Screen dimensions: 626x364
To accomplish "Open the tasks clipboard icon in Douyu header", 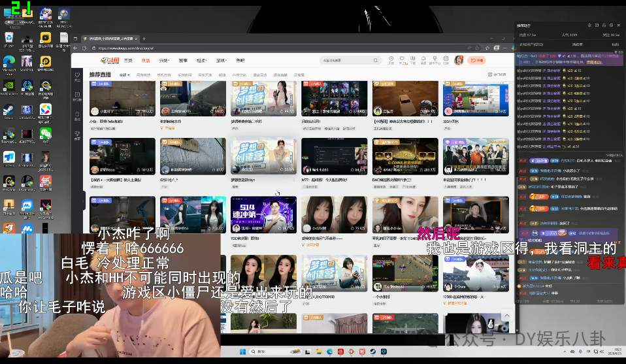I will (446, 59).
